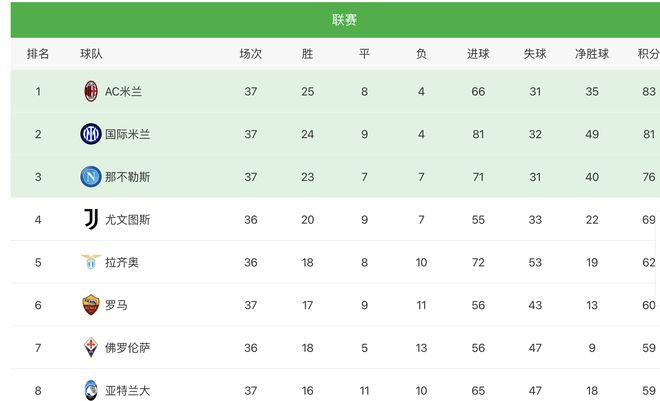Open the 联赛 tab header
660x401 pixels.
point(344,20)
